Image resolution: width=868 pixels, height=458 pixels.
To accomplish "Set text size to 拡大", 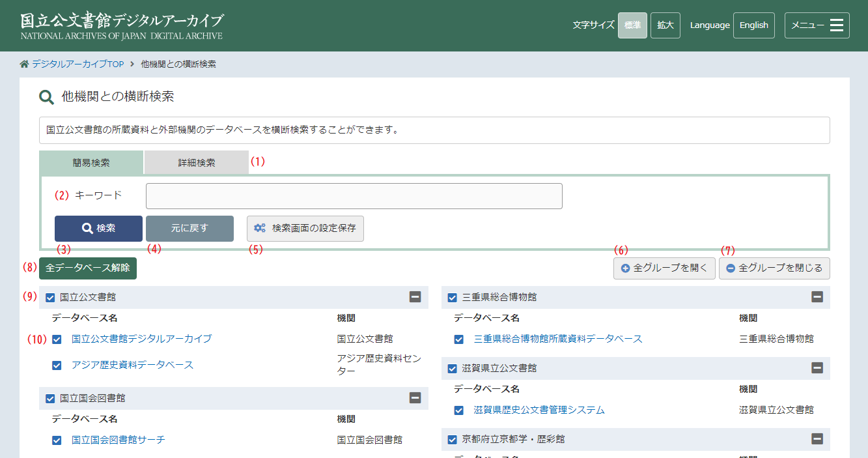I will tap(665, 25).
